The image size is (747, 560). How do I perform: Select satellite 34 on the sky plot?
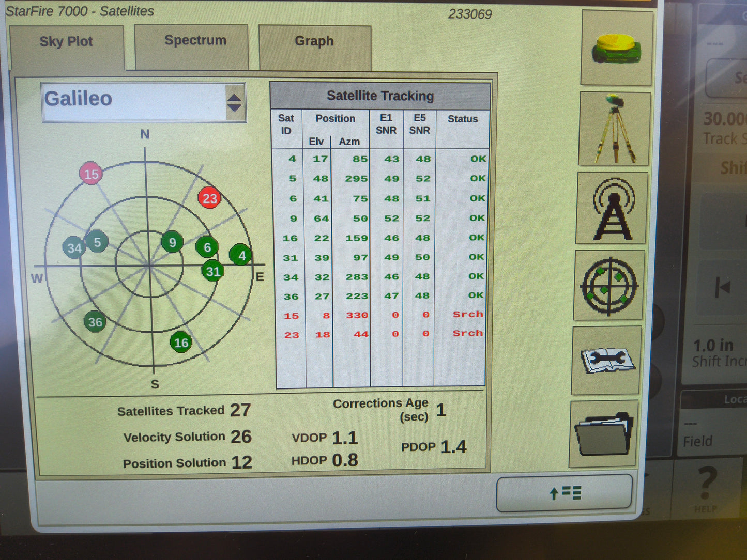point(74,248)
